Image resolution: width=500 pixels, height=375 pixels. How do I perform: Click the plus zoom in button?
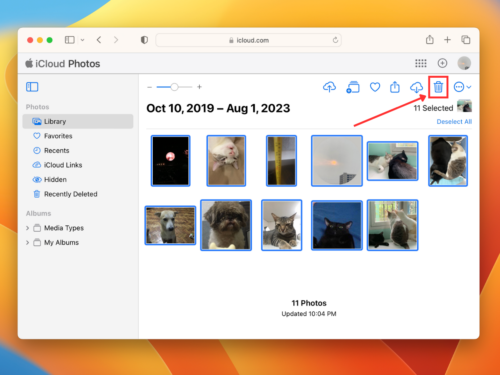pyautogui.click(x=199, y=87)
